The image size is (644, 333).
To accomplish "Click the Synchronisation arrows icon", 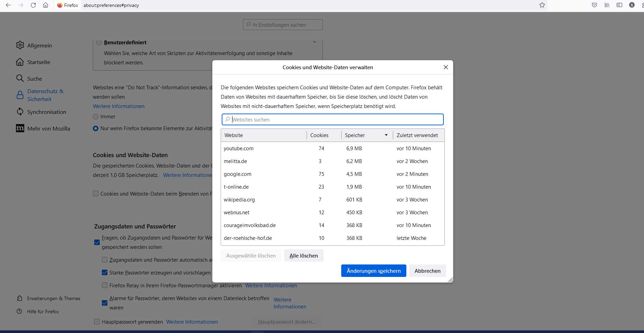I will [20, 112].
